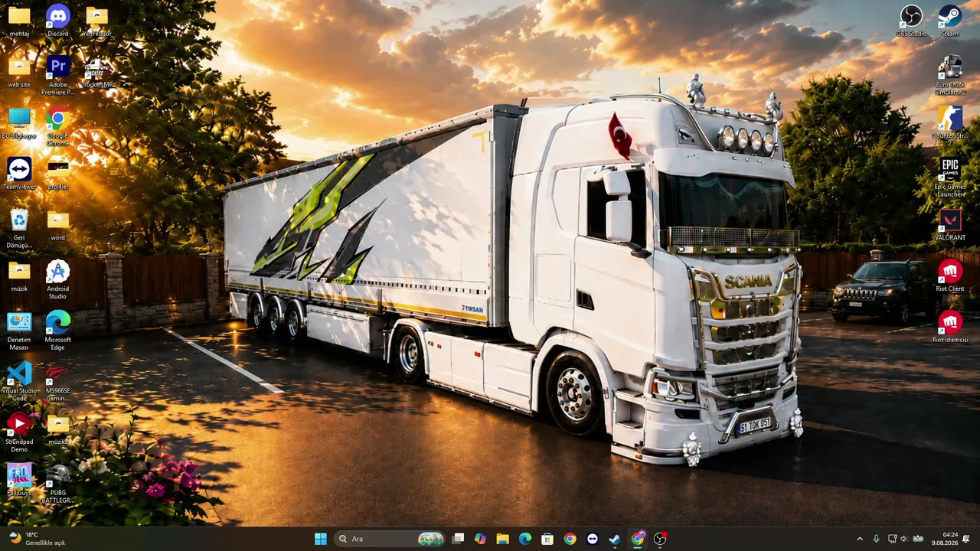Screen dimensions: 980x551
Task: Open the Windows Start menu
Action: [x=321, y=539]
